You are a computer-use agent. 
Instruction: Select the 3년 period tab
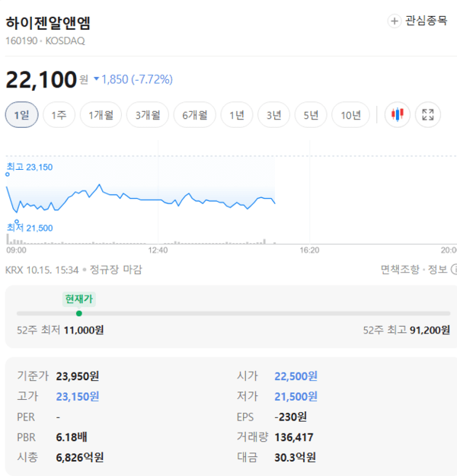273,115
